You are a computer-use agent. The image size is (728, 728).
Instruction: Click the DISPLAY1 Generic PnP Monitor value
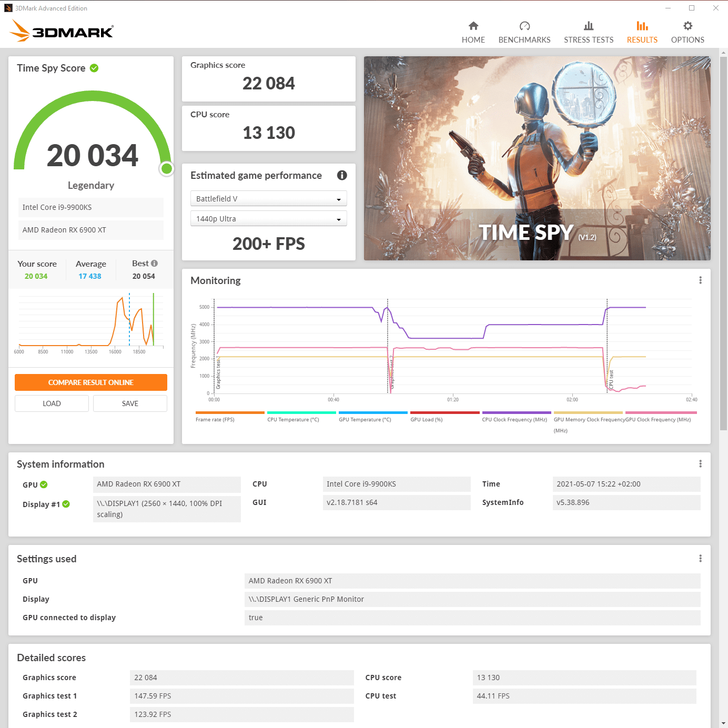472,599
